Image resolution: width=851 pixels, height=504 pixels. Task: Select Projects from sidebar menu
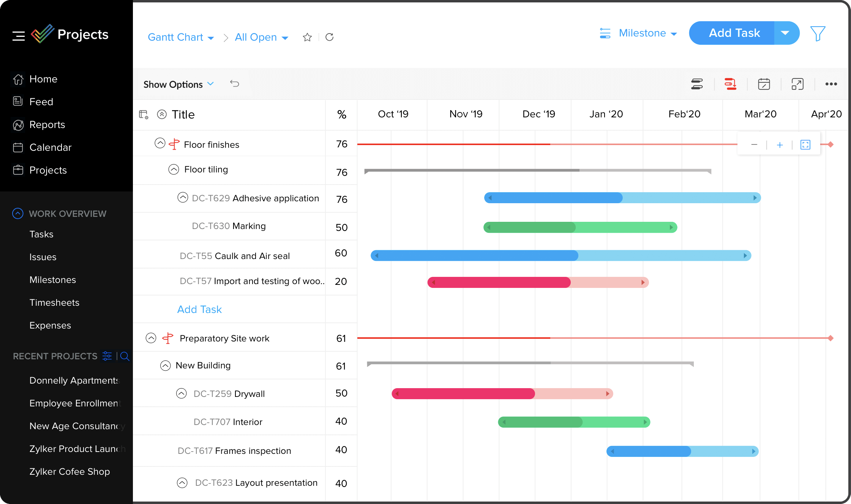[x=48, y=170]
